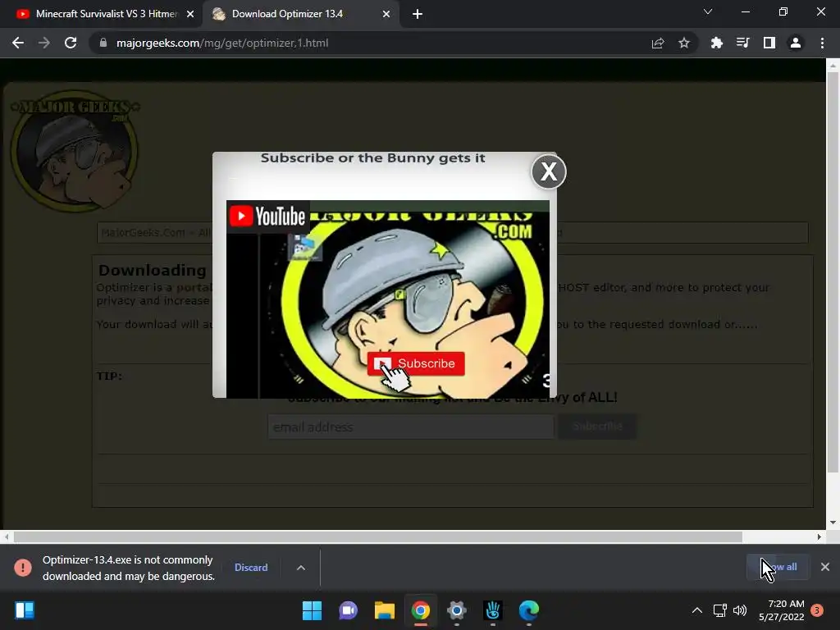This screenshot has width=840, height=630.
Task: Expand the download options chevron
Action: pos(301,568)
